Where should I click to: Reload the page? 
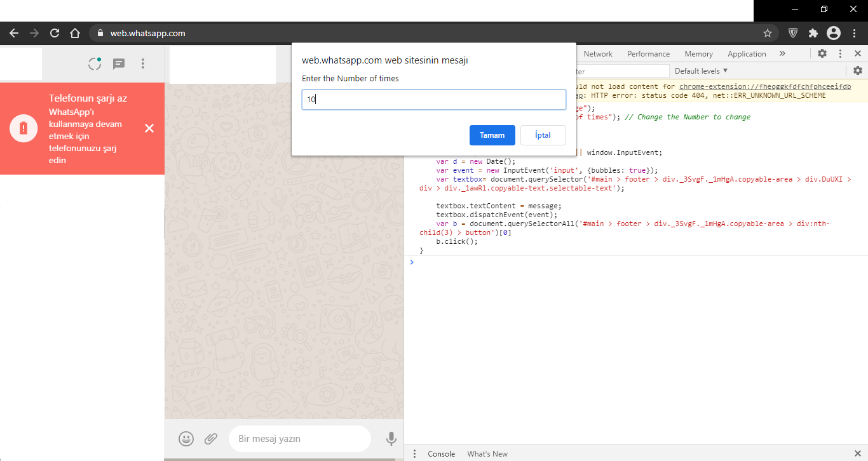click(55, 33)
